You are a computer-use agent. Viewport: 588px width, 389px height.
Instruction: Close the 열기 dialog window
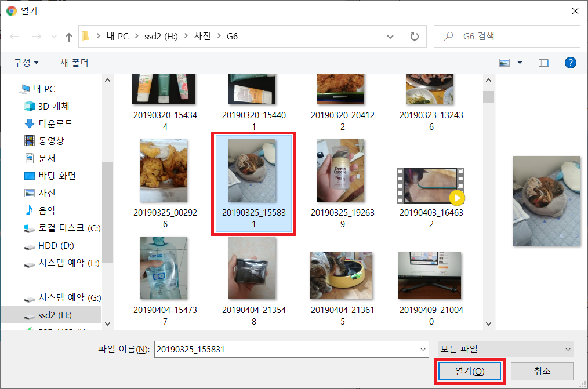click(x=575, y=11)
